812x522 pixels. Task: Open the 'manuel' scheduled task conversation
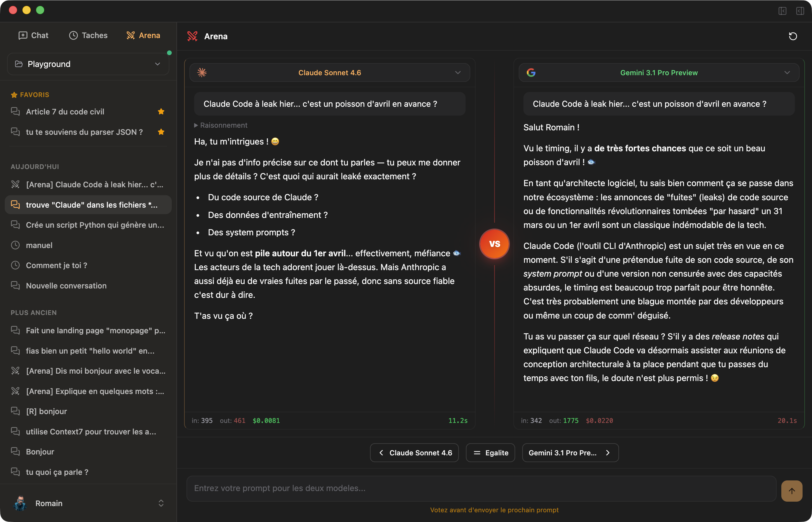(x=39, y=245)
